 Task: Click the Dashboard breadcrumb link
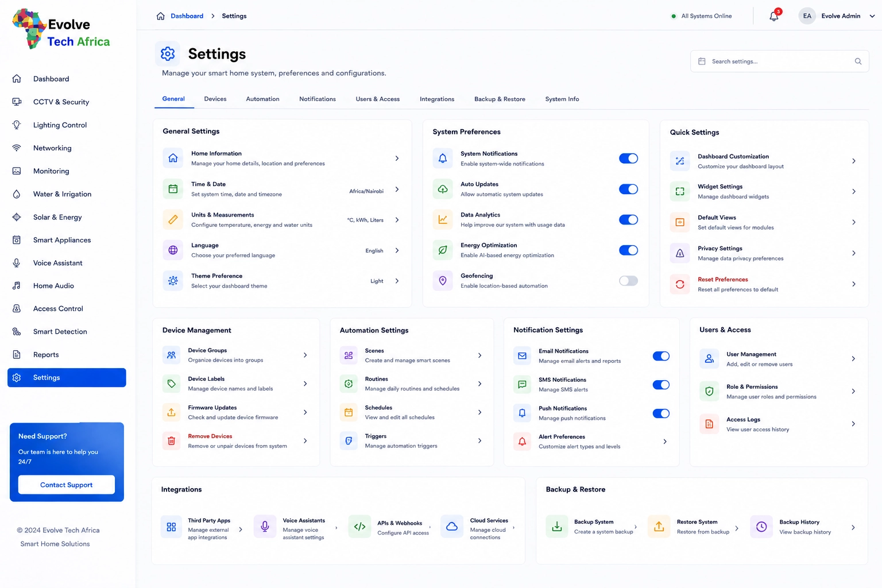point(187,16)
